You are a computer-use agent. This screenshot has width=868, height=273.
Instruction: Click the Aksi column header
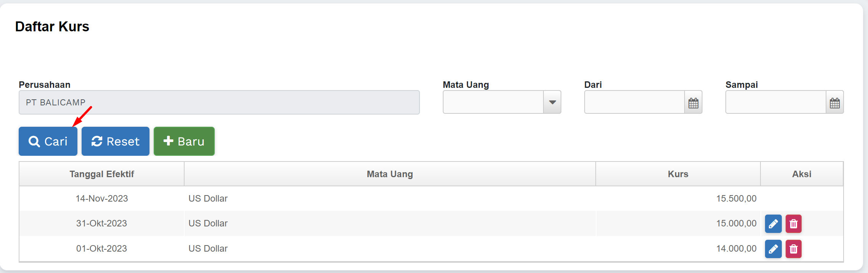(801, 174)
